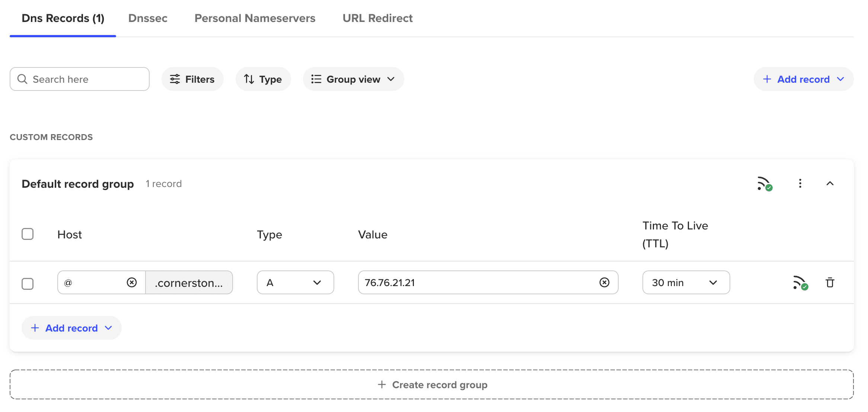
Task: Switch to the Dnssec tab
Action: pos(147,18)
